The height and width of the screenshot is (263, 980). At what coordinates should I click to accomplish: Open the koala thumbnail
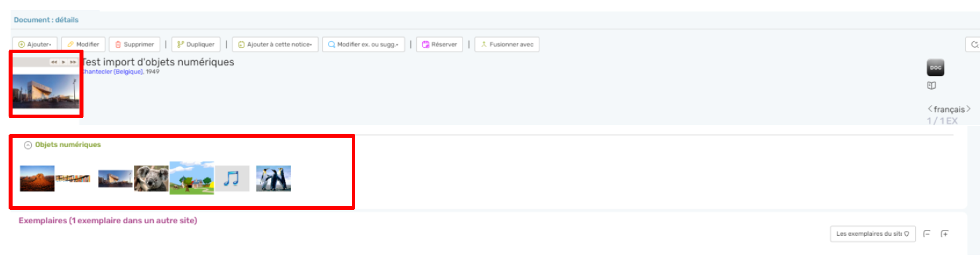tap(151, 179)
